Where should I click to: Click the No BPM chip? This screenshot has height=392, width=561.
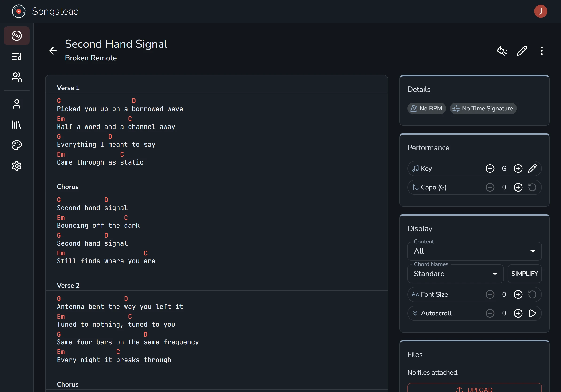426,108
